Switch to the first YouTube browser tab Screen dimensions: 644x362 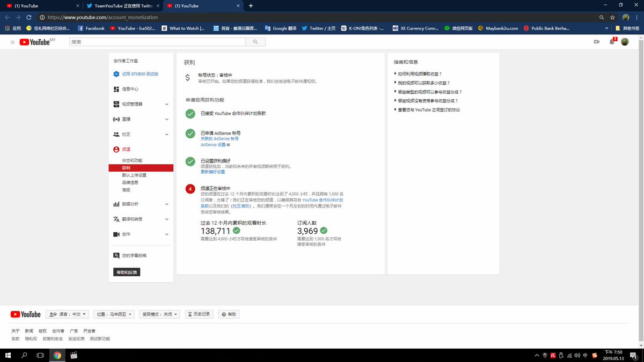click(42, 6)
